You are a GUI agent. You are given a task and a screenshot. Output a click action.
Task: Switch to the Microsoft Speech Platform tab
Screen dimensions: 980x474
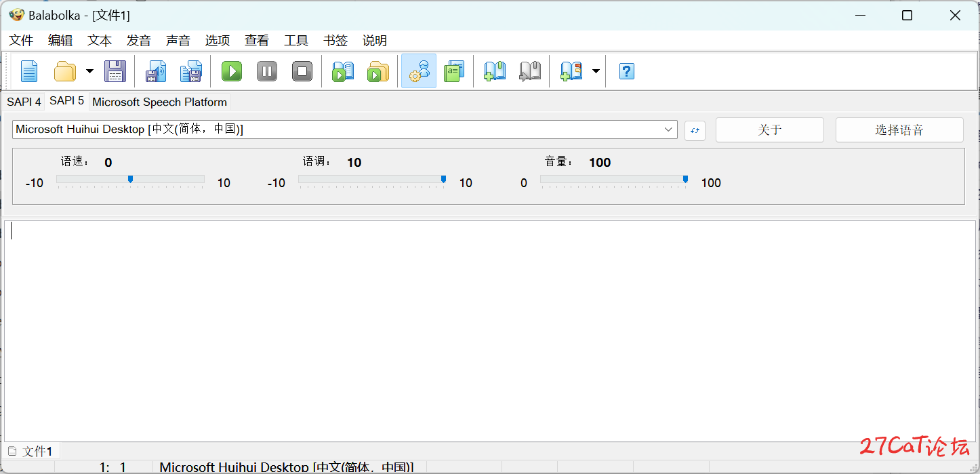pos(159,102)
